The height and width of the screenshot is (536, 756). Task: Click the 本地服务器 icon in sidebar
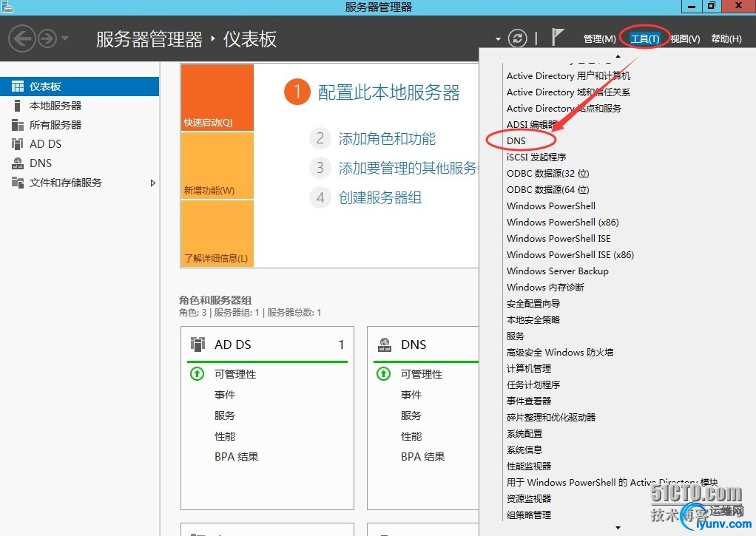coord(17,106)
